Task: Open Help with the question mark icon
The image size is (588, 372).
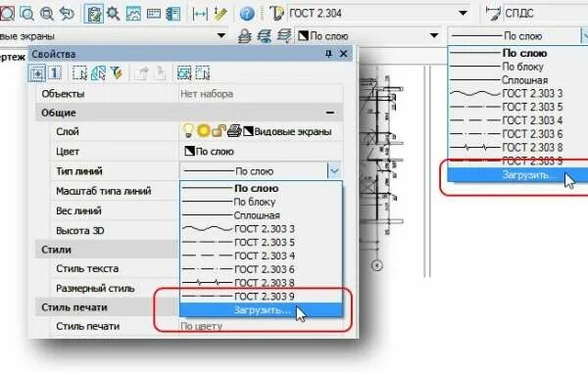Action: [247, 14]
